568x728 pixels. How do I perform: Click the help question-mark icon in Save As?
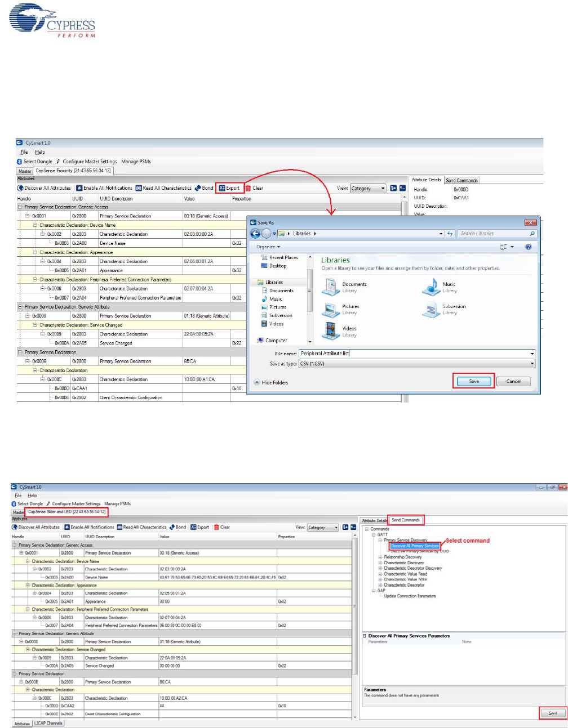pos(528,247)
